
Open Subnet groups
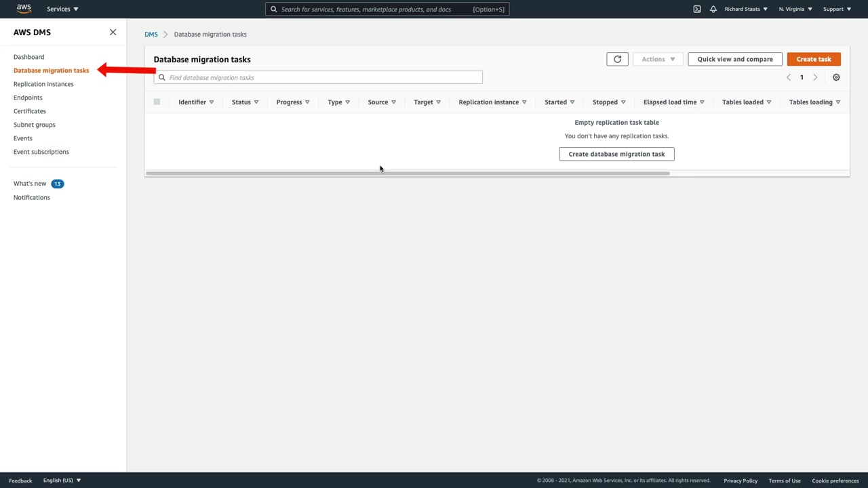[35, 125]
